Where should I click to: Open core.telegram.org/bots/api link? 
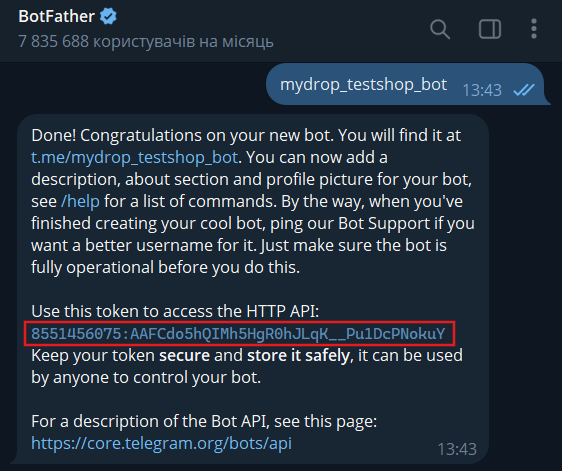(x=161, y=443)
